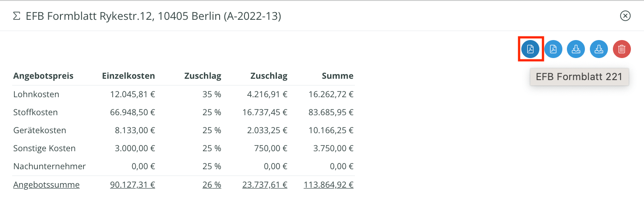This screenshot has height=207, width=644.
Task: Click the Nachunternehmer row label
Action: (50, 166)
